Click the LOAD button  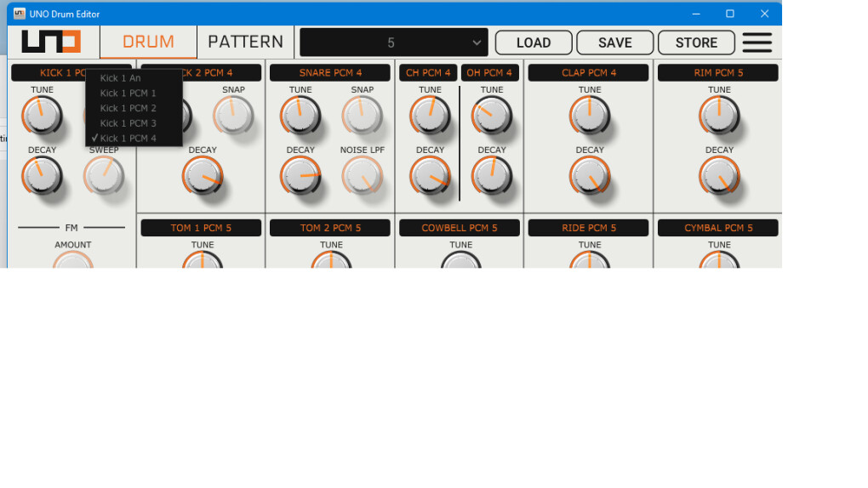[x=534, y=43]
